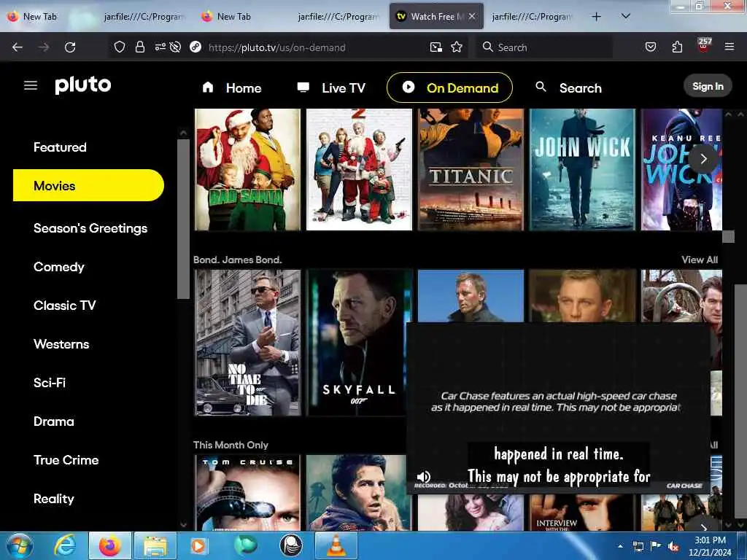Click the muted speaker icon in system tray
747x560 pixels.
673,546
